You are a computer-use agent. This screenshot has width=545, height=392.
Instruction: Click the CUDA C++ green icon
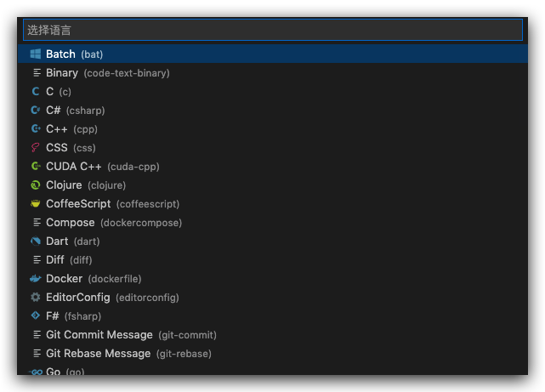(x=36, y=166)
